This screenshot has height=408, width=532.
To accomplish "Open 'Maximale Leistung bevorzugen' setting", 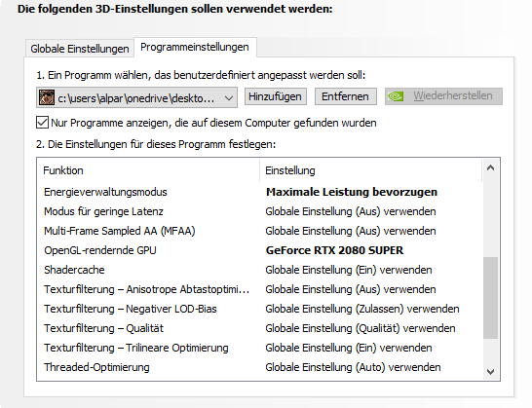I will click(x=352, y=192).
